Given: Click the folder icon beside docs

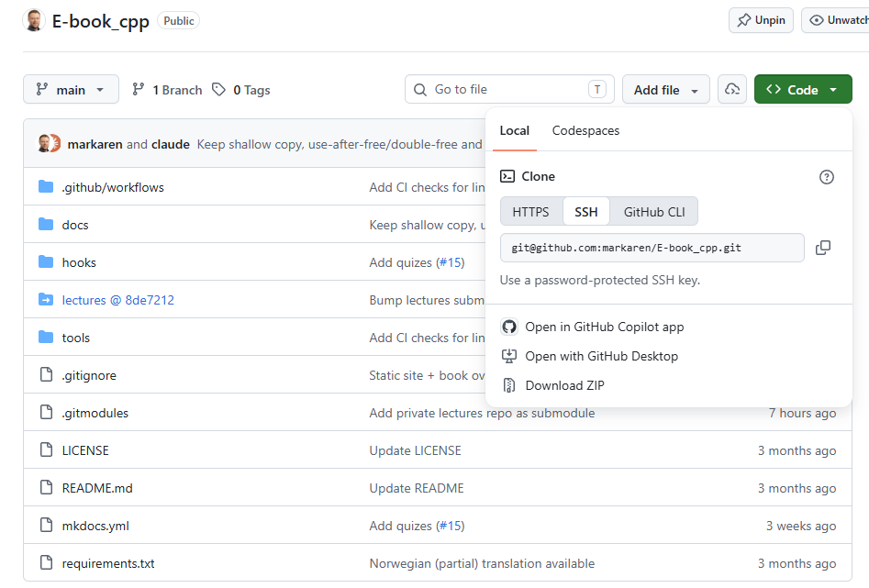Looking at the screenshot, I should (x=46, y=225).
